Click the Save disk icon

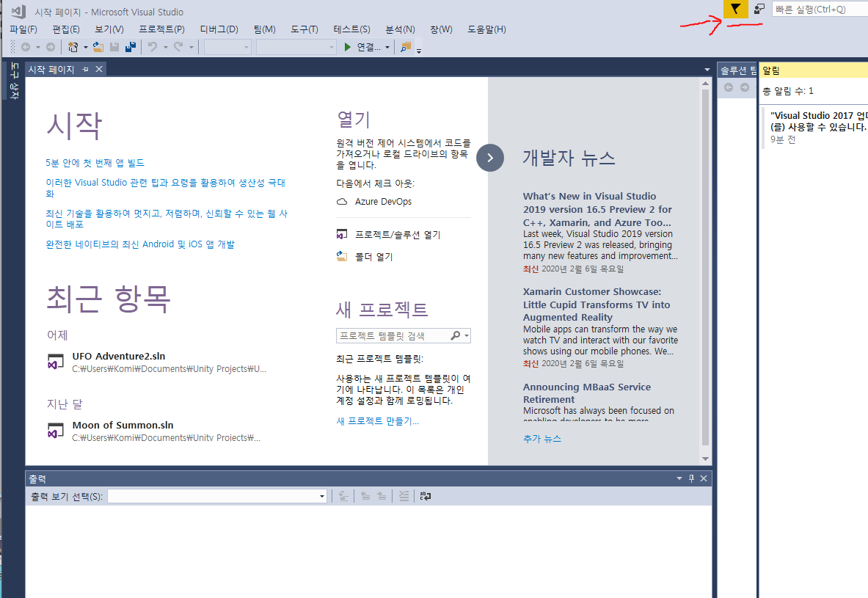coord(114,47)
